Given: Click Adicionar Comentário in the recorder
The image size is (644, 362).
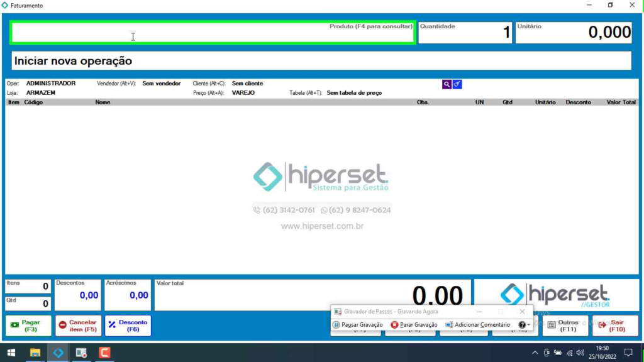Looking at the screenshot, I should [x=477, y=325].
